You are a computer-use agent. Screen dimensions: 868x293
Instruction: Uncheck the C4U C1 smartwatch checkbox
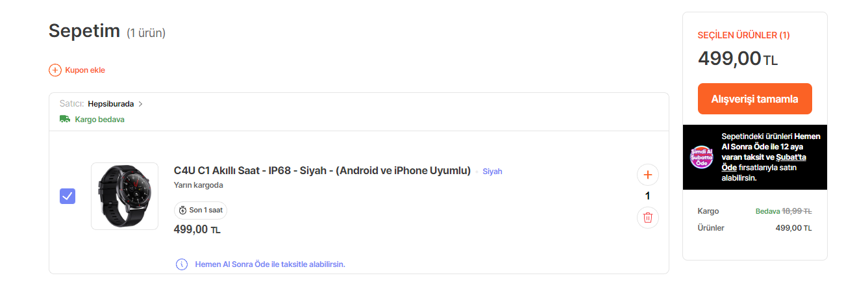coord(68,196)
